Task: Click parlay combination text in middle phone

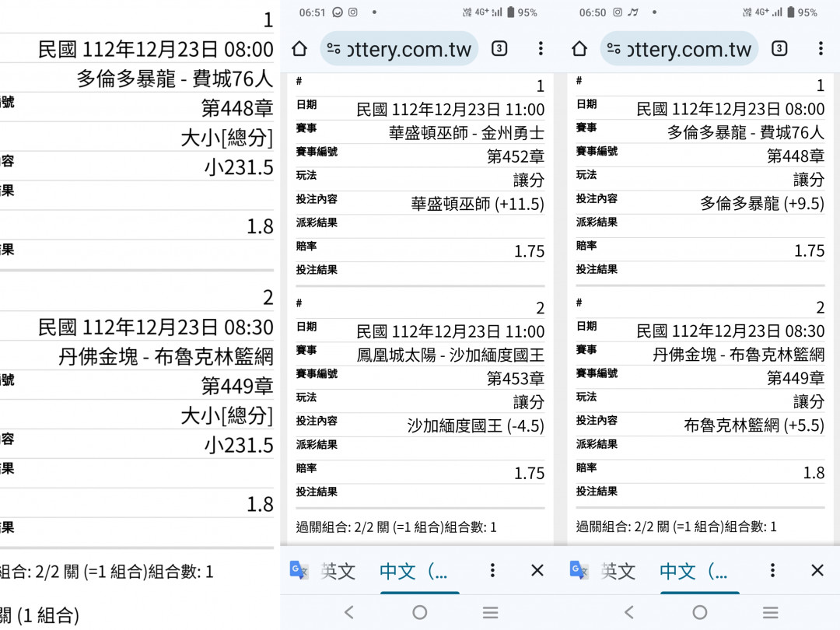Action: 397,527
